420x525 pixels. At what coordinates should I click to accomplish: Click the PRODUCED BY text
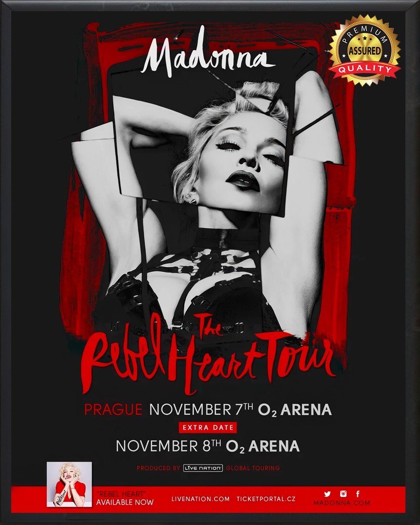coord(158,468)
